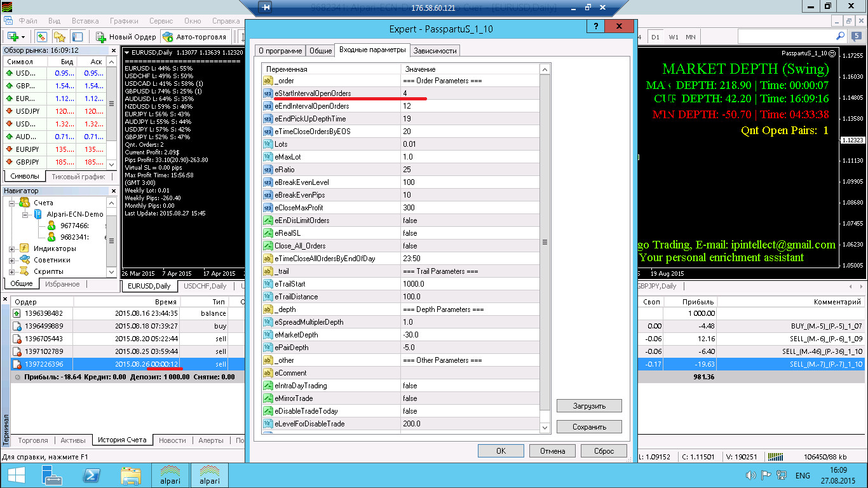
Task: Switch to the О программе tab
Action: click(x=280, y=50)
